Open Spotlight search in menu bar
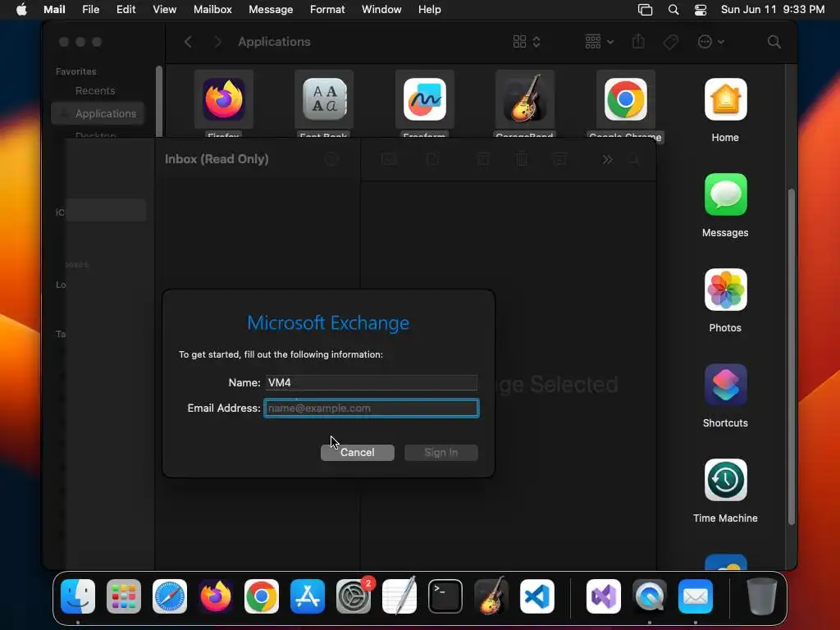This screenshot has width=840, height=630. (673, 10)
